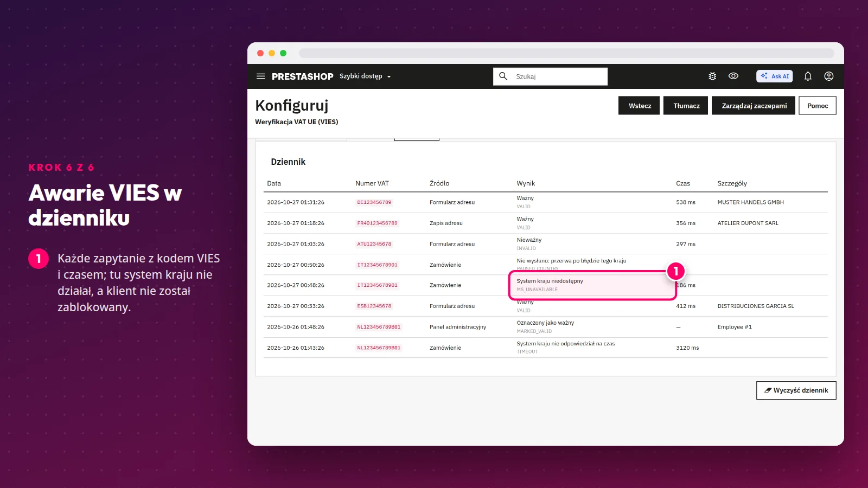Click the PRESTASHOP logo

303,76
